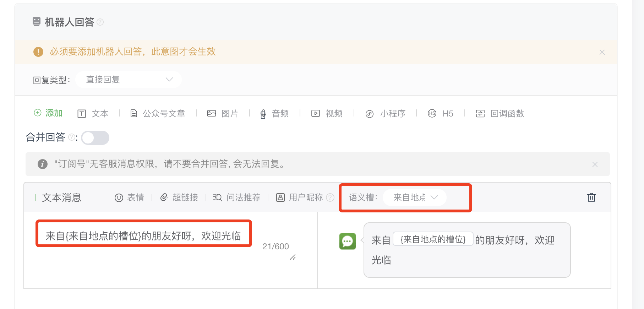Add a 回调函数 callback reply

click(x=500, y=114)
